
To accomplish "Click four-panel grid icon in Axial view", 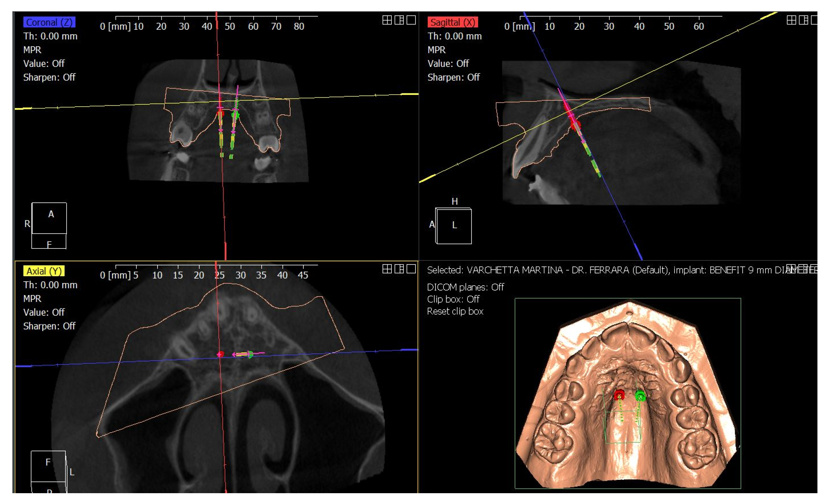I will pyautogui.click(x=387, y=269).
